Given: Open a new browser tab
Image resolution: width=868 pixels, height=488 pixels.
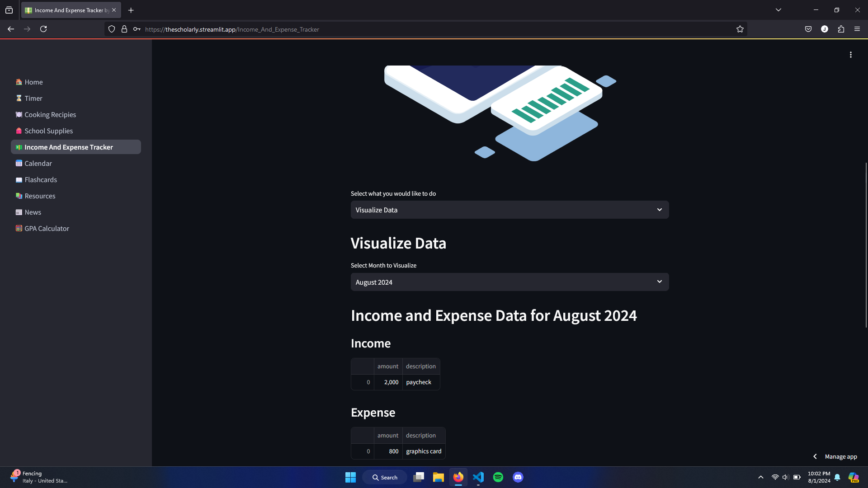Looking at the screenshot, I should 131,10.
